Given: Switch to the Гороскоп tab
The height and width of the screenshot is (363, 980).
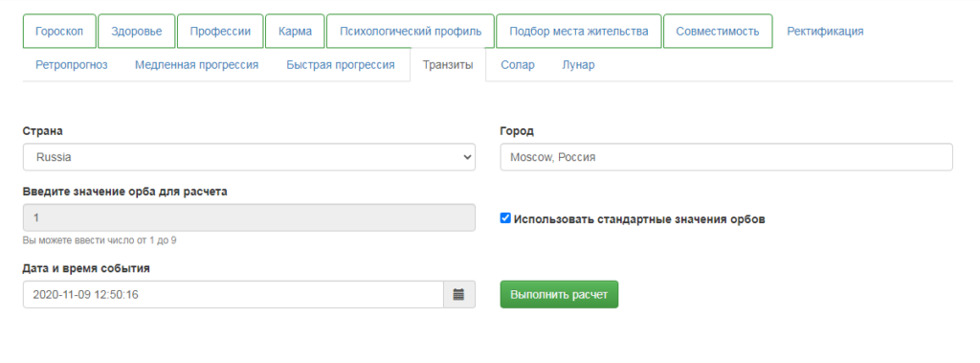Looking at the screenshot, I should tap(59, 32).
